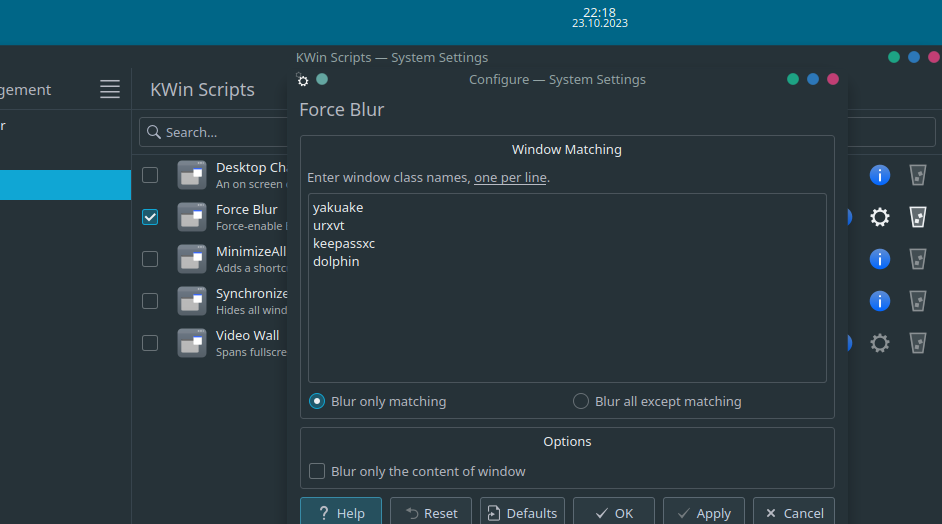Maximize the KWin Scripts window with blue dot
Screen dimensions: 942x524
tap(914, 57)
